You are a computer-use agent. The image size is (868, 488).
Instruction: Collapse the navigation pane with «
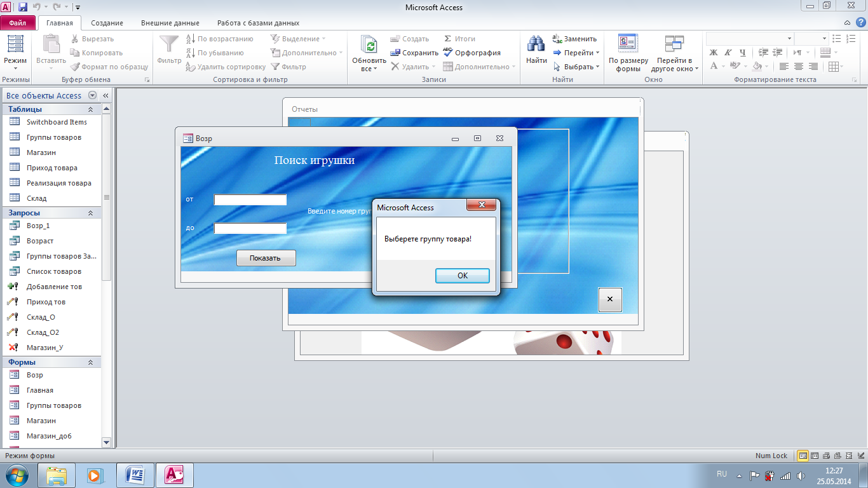coord(105,95)
